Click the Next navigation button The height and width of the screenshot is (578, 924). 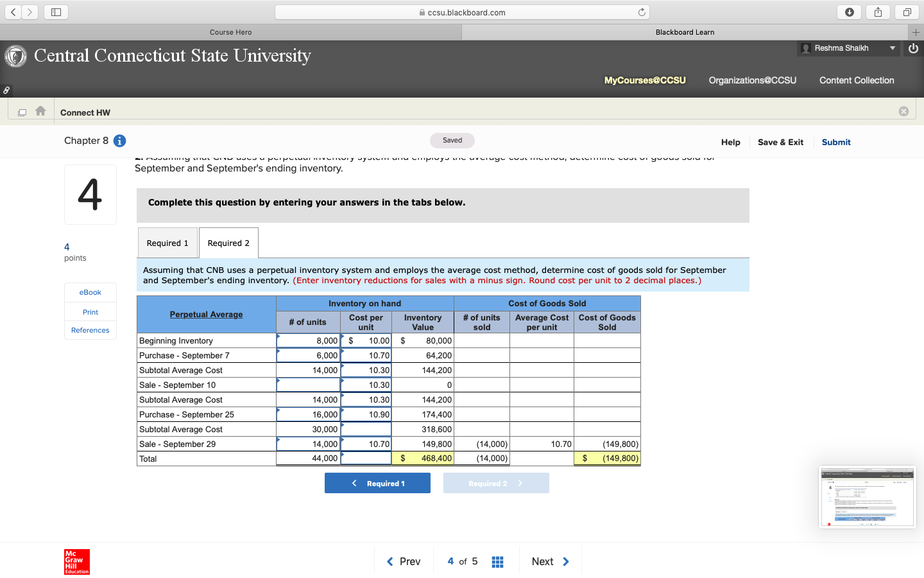pyautogui.click(x=550, y=561)
